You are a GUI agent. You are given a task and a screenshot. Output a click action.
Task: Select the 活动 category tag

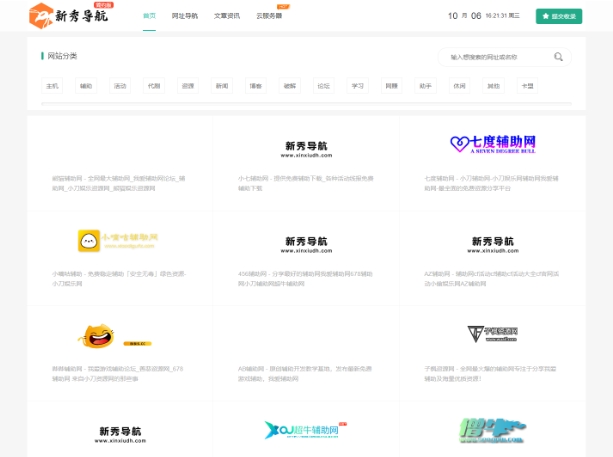[x=120, y=86]
